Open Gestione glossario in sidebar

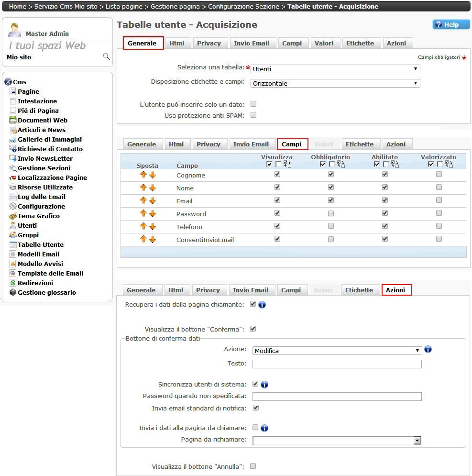[x=46, y=292]
